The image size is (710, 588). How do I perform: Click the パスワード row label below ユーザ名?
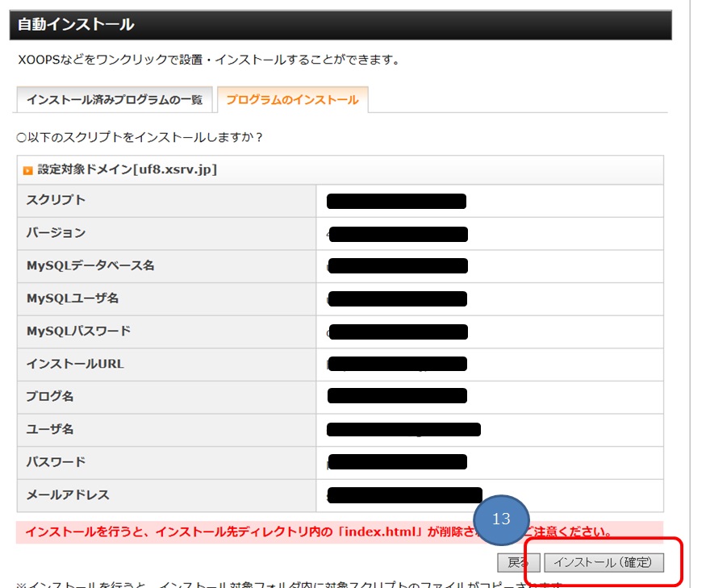point(56,462)
